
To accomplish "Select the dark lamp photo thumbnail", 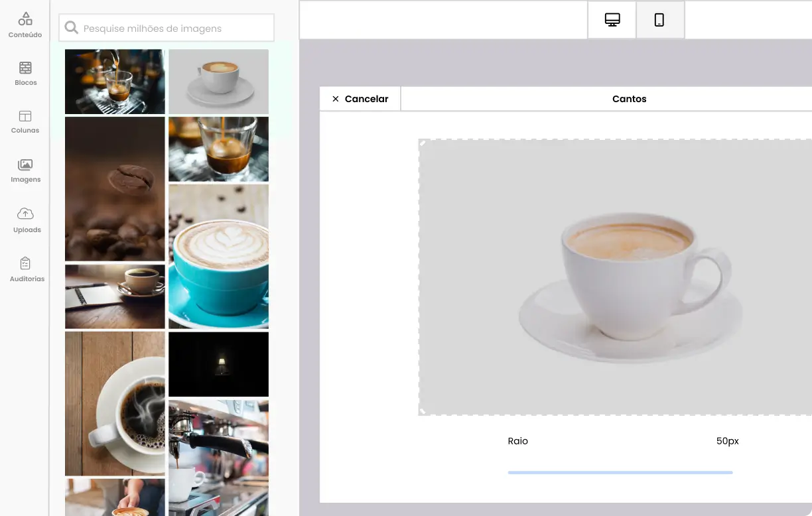I will point(218,363).
